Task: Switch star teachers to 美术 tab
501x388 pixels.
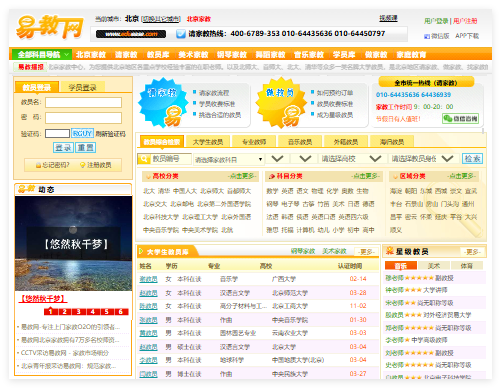Action: [x=434, y=266]
